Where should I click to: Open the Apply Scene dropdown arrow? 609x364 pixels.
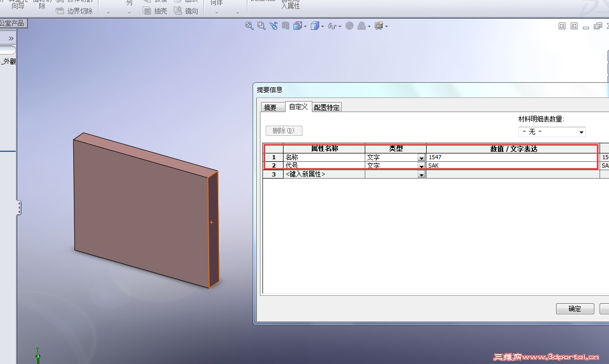click(369, 26)
